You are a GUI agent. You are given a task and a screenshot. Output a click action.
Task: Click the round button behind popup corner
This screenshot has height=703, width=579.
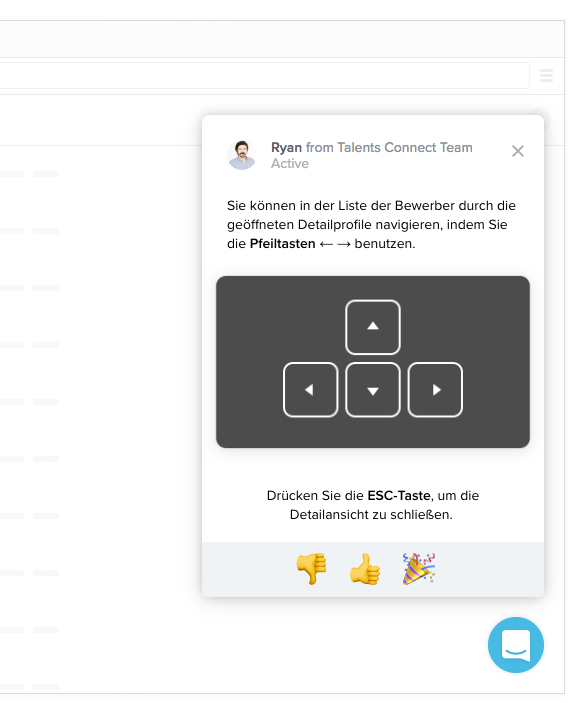tap(540, 118)
